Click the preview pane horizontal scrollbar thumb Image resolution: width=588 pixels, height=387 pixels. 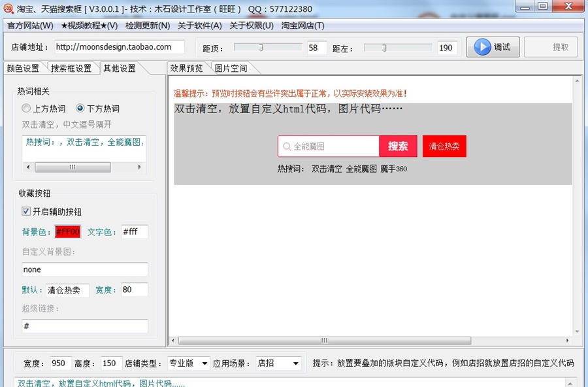click(325, 341)
